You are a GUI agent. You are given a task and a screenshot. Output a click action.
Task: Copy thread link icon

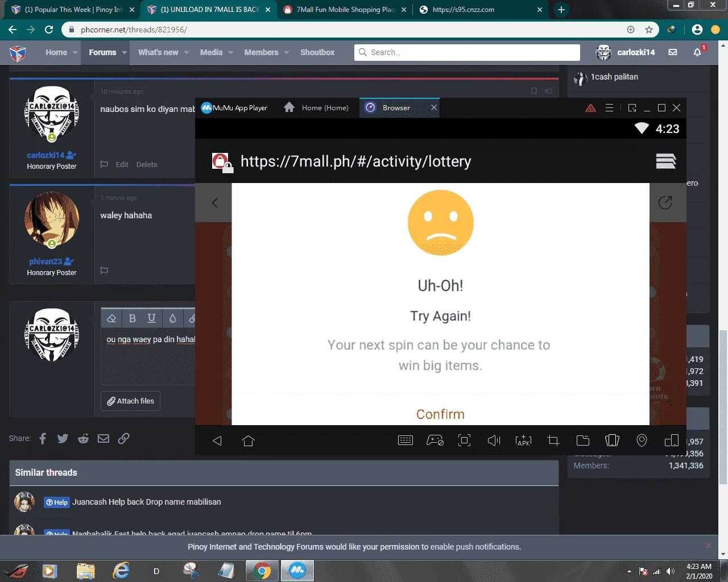[123, 438]
